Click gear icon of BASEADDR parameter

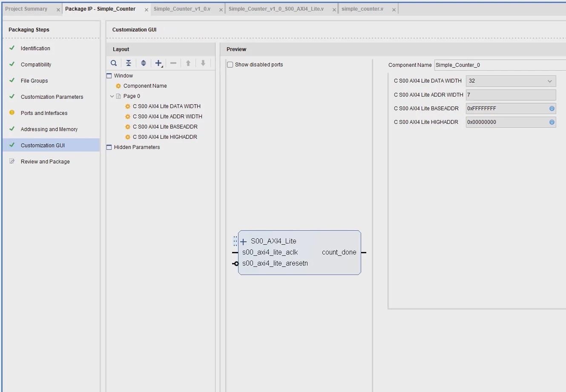[127, 127]
